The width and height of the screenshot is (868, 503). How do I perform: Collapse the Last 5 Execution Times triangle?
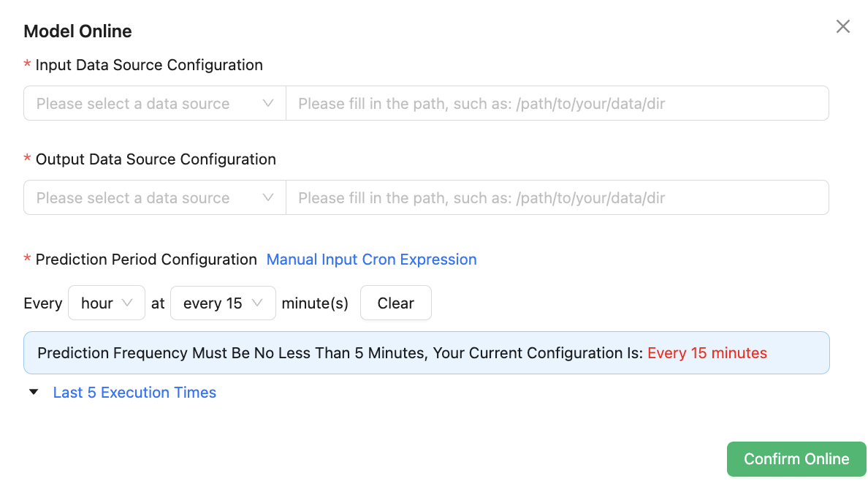click(x=34, y=393)
